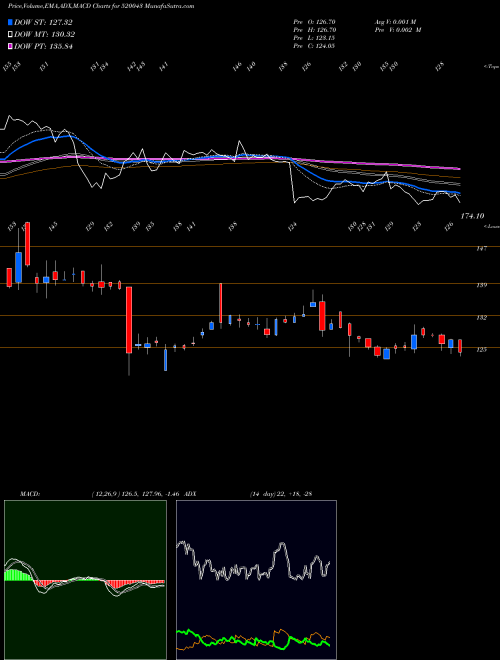Screen dimensions: 500x660
Task: Click the 'Pre C: 124.05' value
Action: pos(314,46)
